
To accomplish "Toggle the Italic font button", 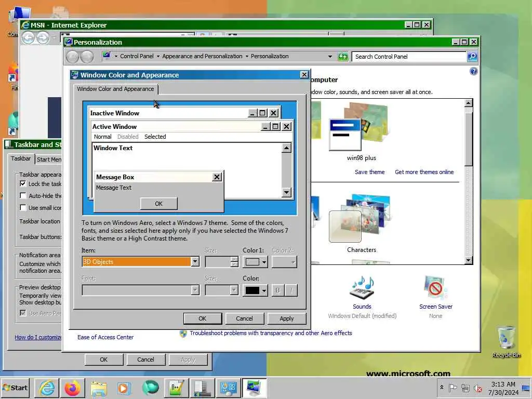I will click(x=291, y=290).
